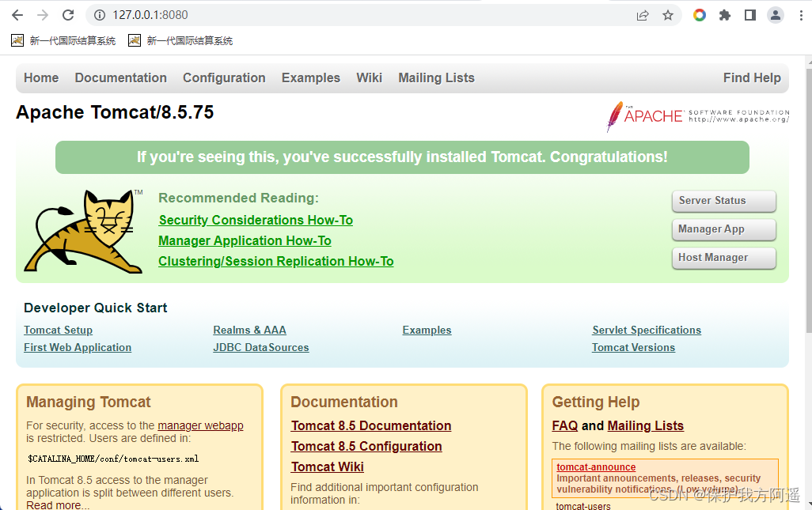
Task: Open the tomcat-announce mailing list link
Action: click(x=596, y=467)
